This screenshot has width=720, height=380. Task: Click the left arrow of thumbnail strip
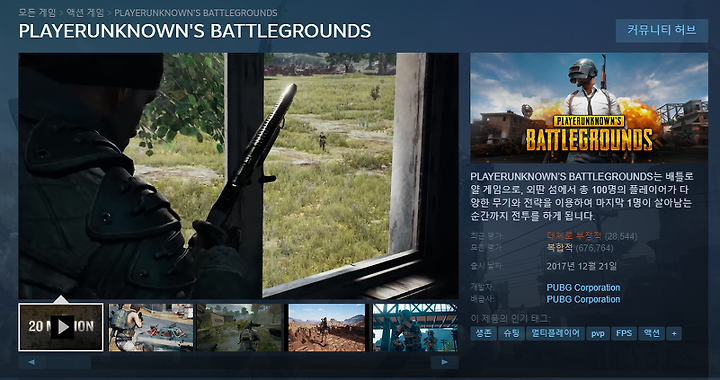point(32,362)
